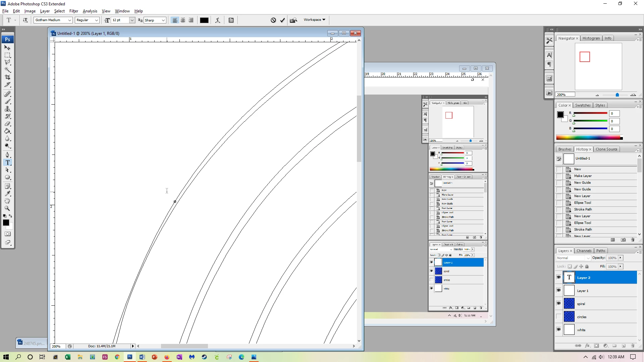Click the Create Warped Text icon
644x362 pixels.
point(218,20)
